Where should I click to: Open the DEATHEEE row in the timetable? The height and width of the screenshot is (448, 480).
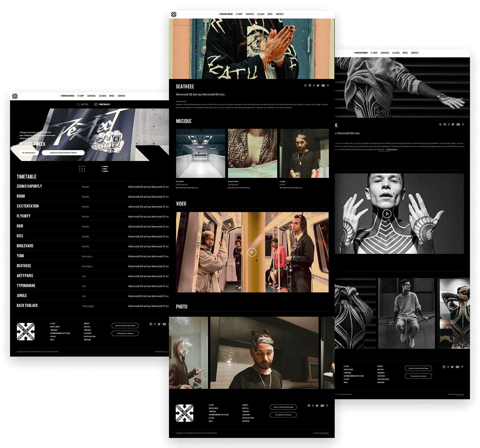(24, 266)
